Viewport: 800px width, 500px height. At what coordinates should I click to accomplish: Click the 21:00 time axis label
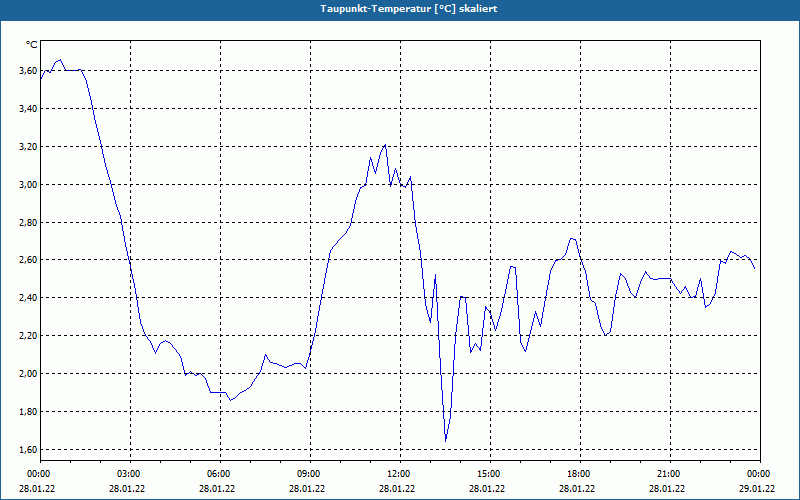(x=670, y=474)
